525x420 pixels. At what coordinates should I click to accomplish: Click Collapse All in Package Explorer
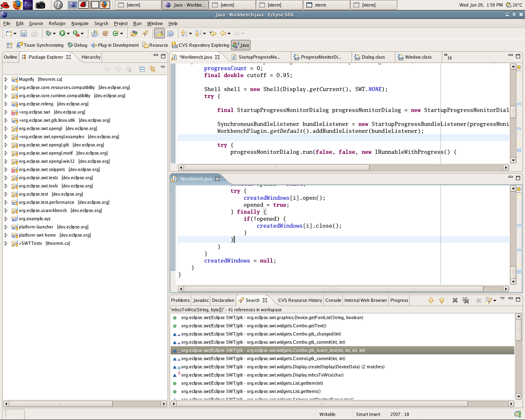(142, 69)
